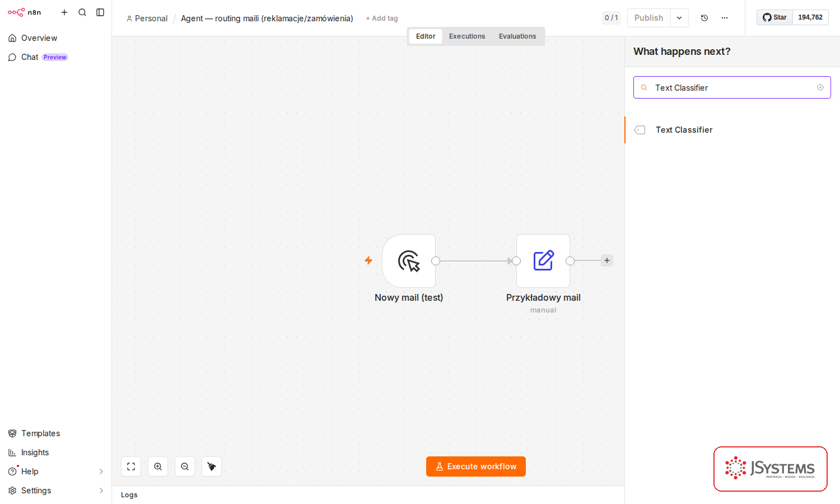Click output connector of Przykładowy mail node
Image resolution: width=840 pixels, height=504 pixels.
tap(570, 261)
